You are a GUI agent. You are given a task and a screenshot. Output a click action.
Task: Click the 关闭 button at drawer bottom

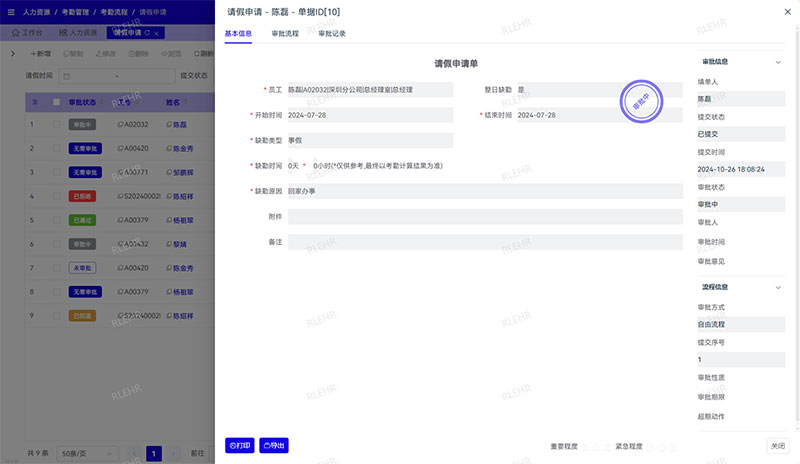point(778,446)
